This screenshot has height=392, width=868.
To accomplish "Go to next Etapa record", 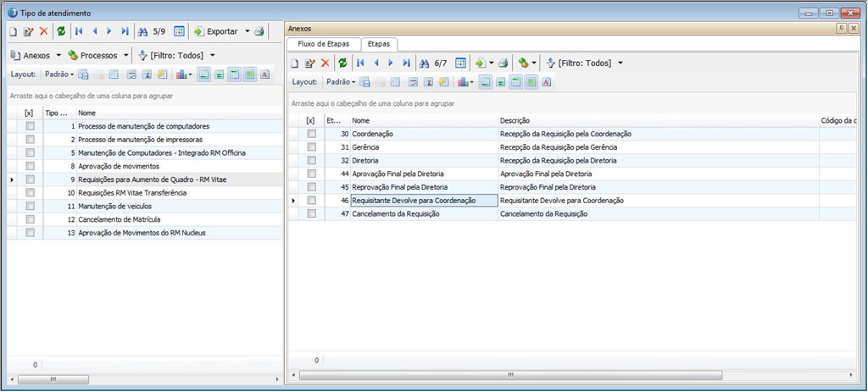I will (x=391, y=63).
